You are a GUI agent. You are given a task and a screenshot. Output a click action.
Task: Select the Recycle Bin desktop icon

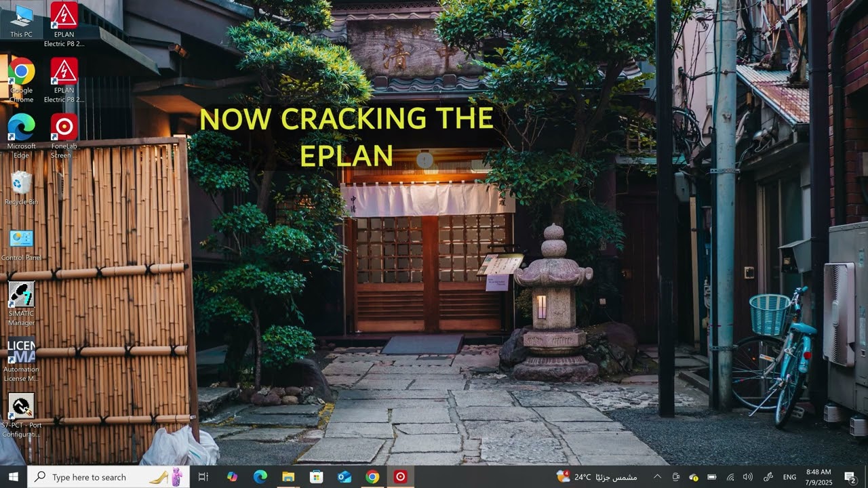pyautogui.click(x=21, y=188)
